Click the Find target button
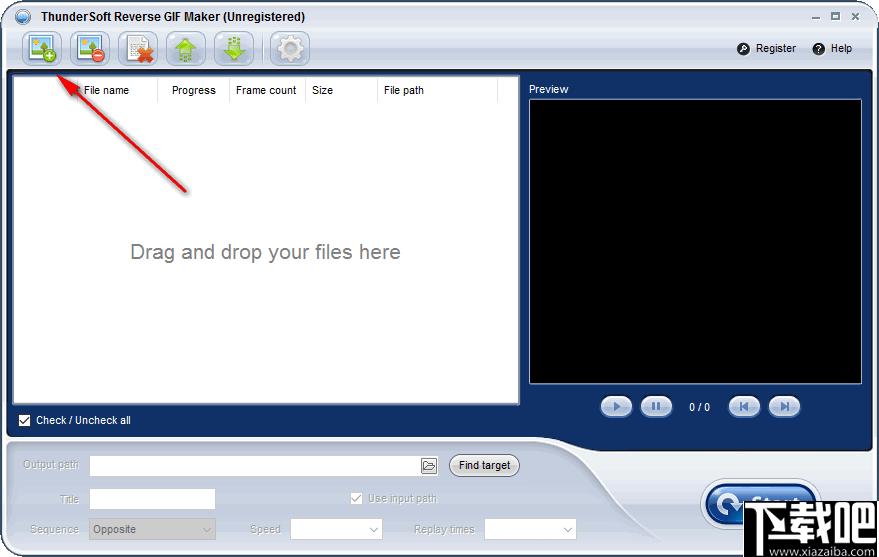The image size is (879, 557). pos(484,465)
